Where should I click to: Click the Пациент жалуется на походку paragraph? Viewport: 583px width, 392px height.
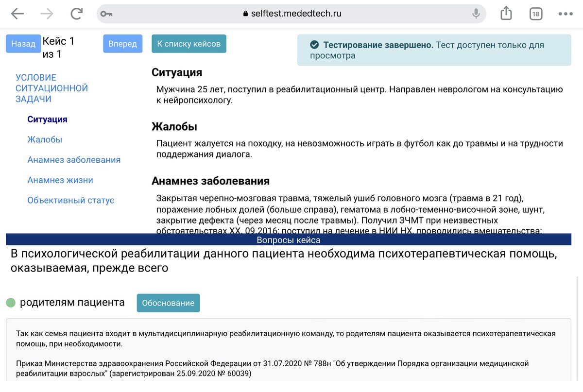(x=360, y=149)
